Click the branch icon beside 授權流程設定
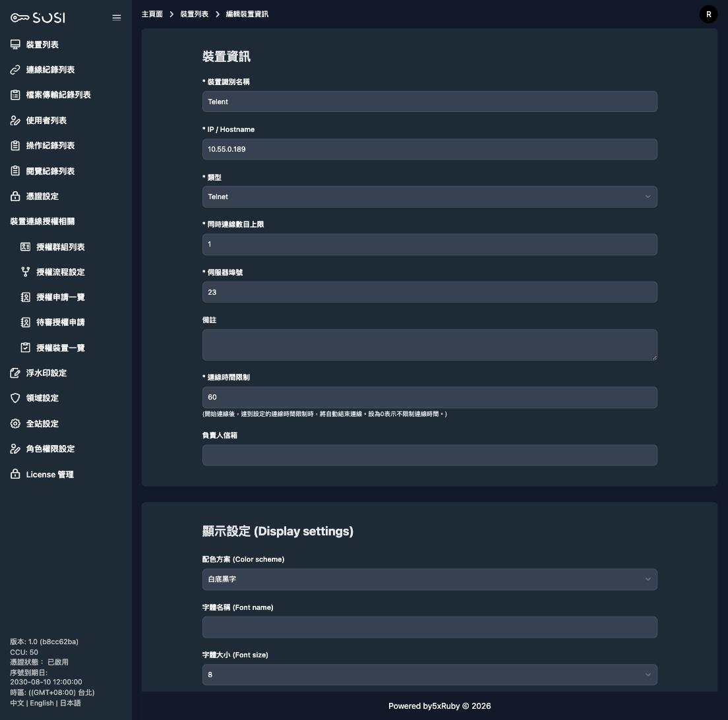 point(26,272)
